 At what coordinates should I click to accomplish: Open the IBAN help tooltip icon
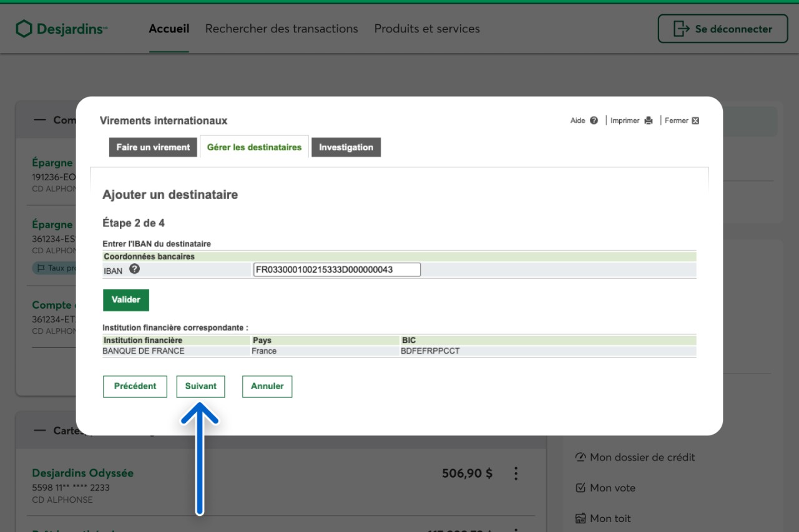134,269
